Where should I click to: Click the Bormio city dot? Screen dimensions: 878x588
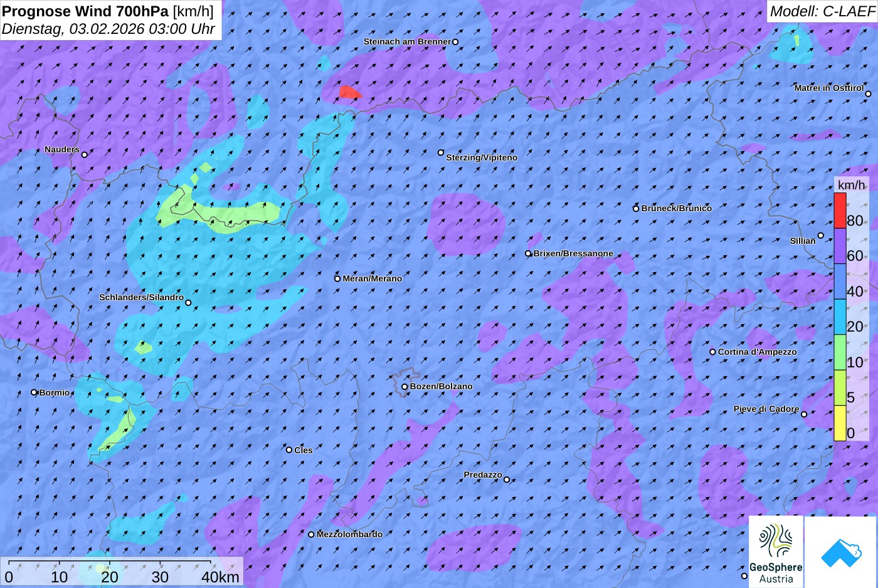[x=34, y=392]
